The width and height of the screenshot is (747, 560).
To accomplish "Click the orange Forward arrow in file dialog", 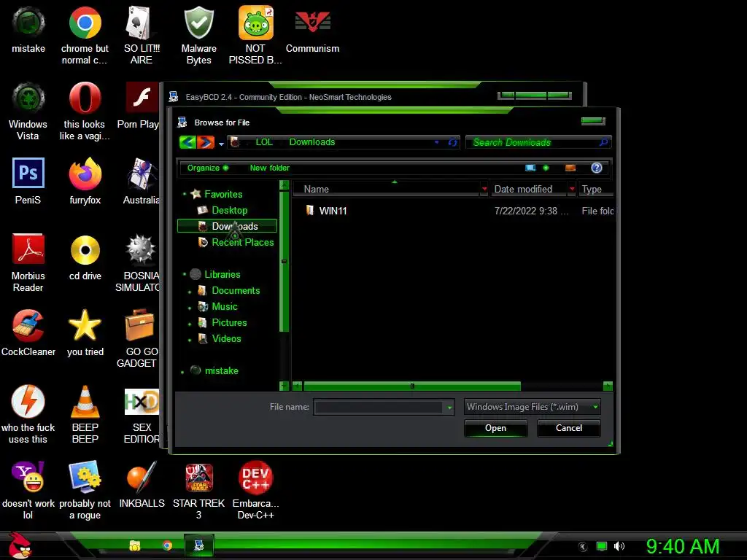I will click(206, 142).
